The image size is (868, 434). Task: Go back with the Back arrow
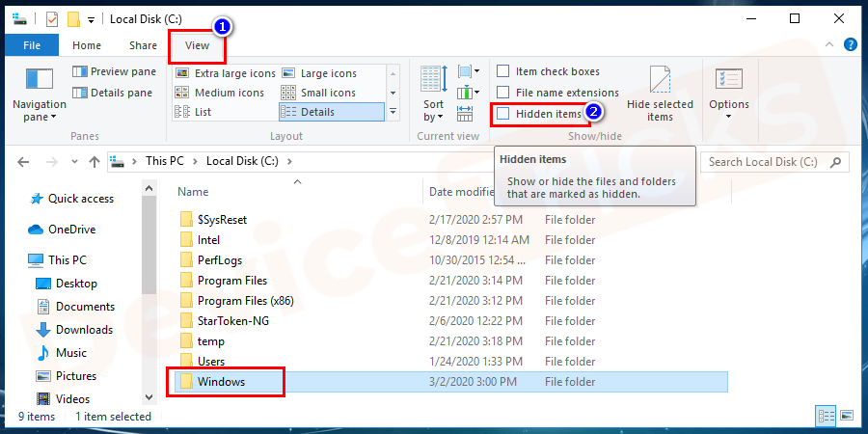point(23,162)
